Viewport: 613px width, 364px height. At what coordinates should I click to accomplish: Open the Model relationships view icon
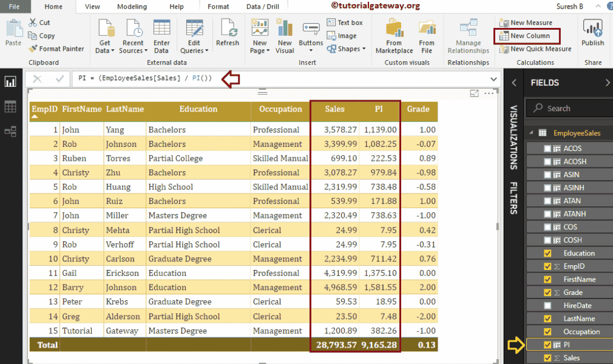pyautogui.click(x=10, y=131)
